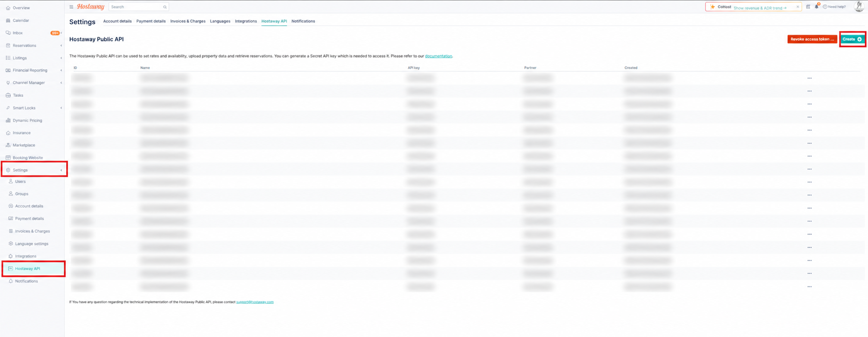Go to Overview via its home icon
868x337 pixels.
(x=8, y=8)
